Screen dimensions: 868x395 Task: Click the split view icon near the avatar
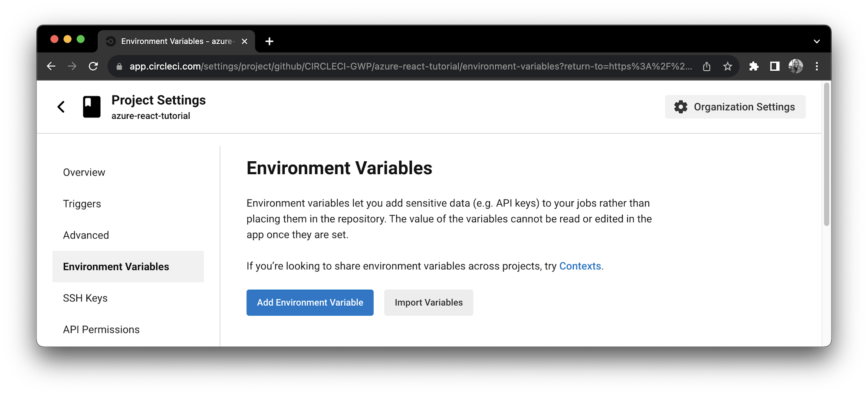[x=774, y=66]
